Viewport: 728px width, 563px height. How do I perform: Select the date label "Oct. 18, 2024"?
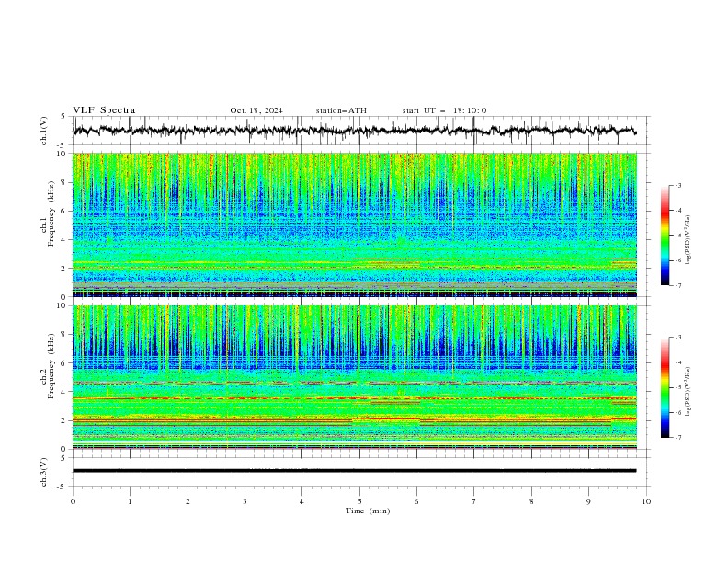point(256,110)
